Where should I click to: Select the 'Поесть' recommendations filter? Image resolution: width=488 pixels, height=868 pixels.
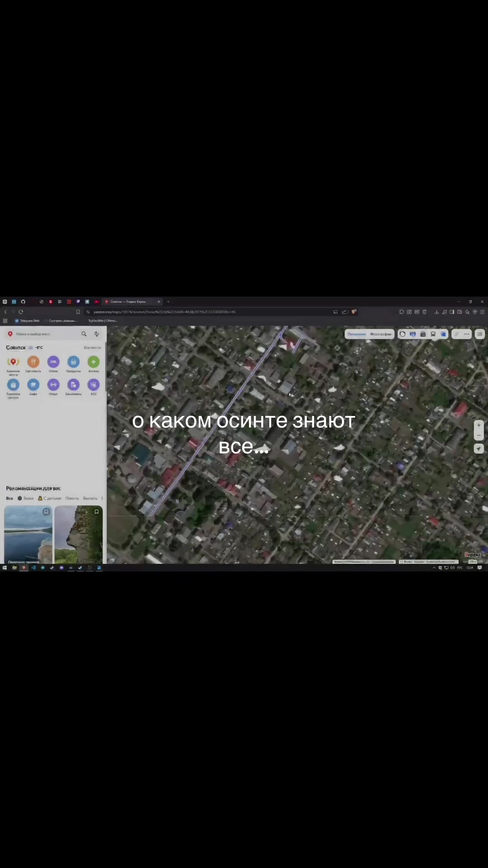72,498
